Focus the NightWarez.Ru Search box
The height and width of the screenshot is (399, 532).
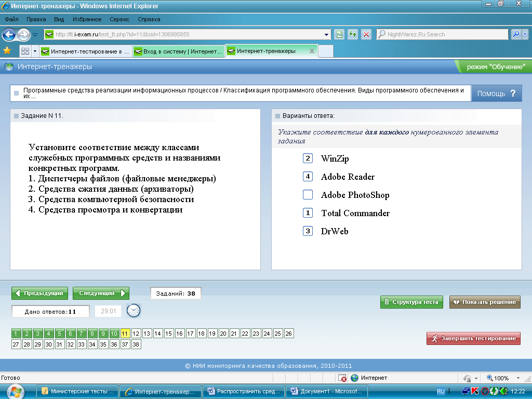coord(442,34)
